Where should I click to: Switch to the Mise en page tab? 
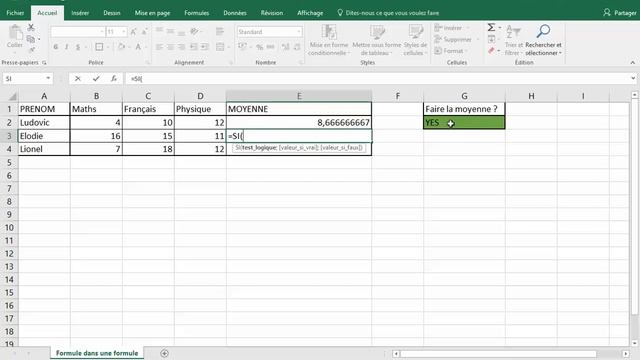[x=152, y=13]
